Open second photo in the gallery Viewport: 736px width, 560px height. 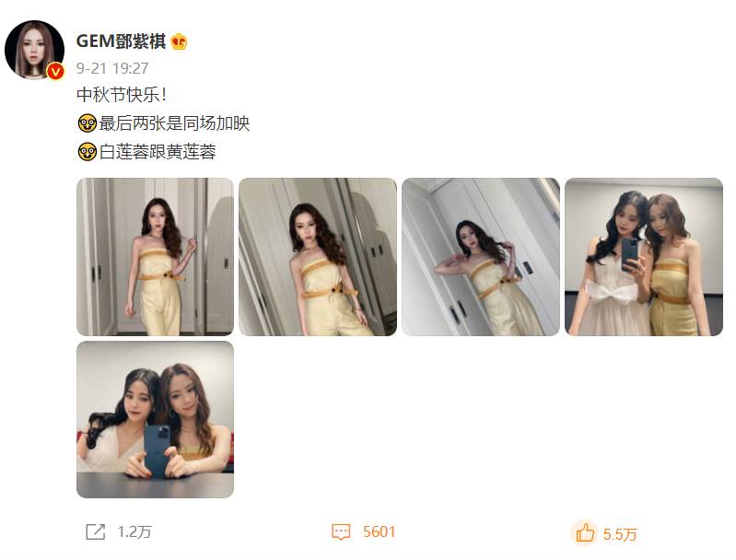point(318,257)
